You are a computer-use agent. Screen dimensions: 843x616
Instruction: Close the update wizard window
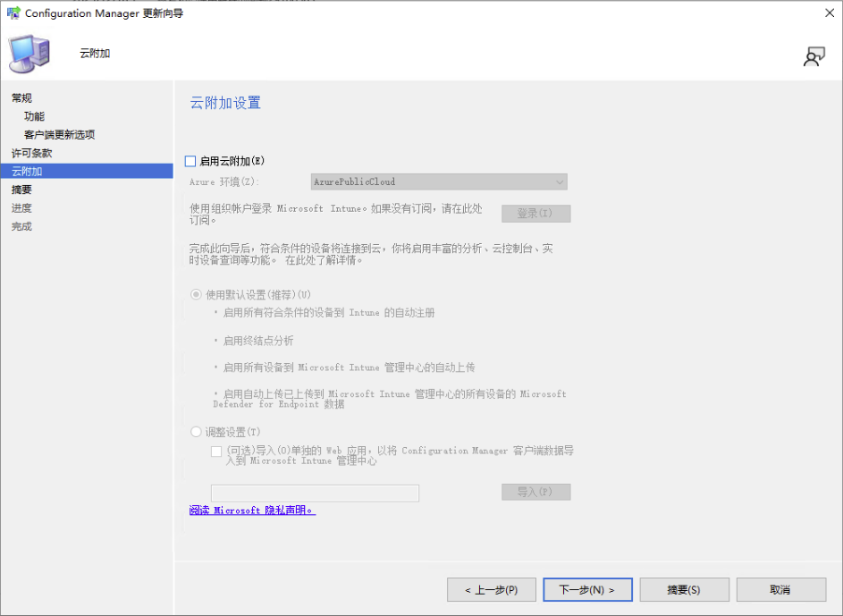tap(830, 13)
